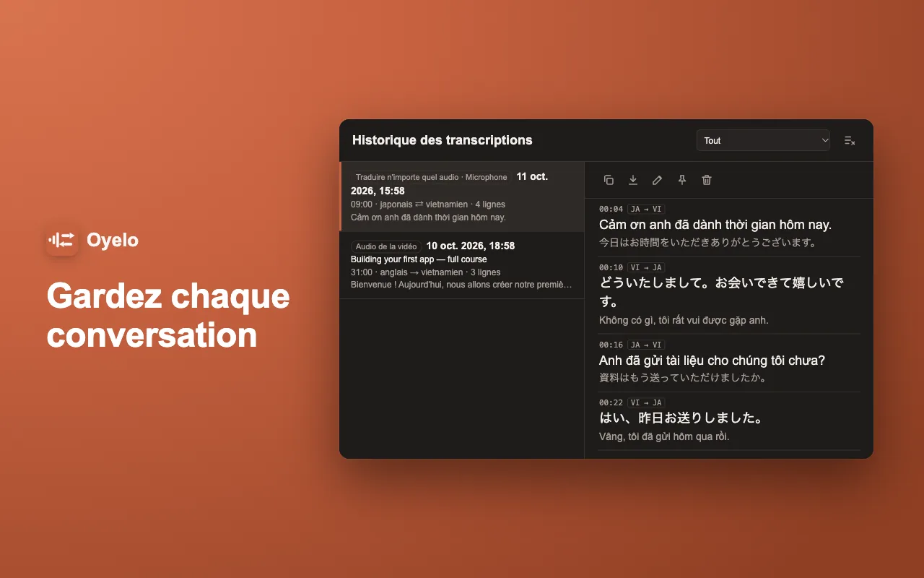Click "Anh đã gửi tài liệu cho chúng tôi chưa?"

point(712,361)
